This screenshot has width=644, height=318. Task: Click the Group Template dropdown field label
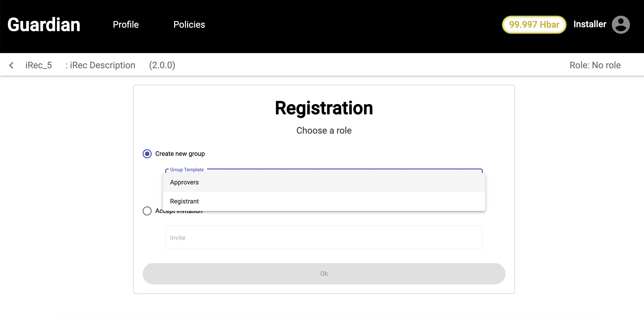pyautogui.click(x=187, y=169)
